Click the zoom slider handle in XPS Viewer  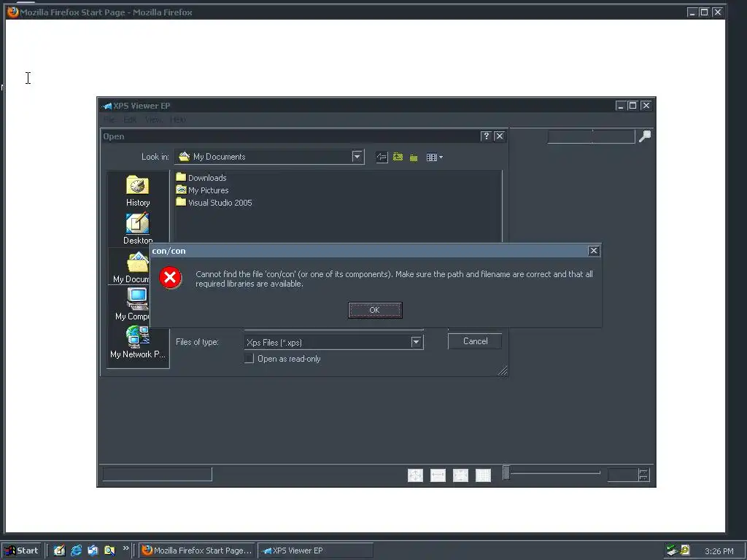coord(506,472)
